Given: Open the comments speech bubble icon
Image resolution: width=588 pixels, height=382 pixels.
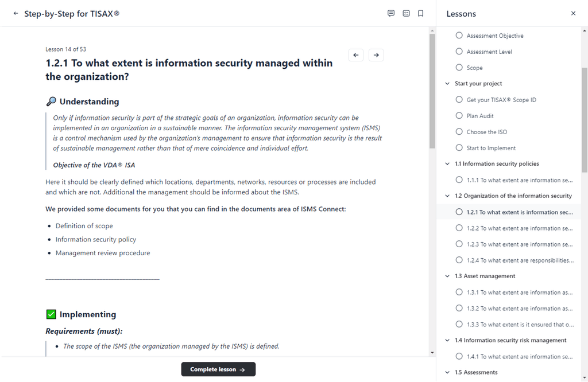Looking at the screenshot, I should 391,13.
